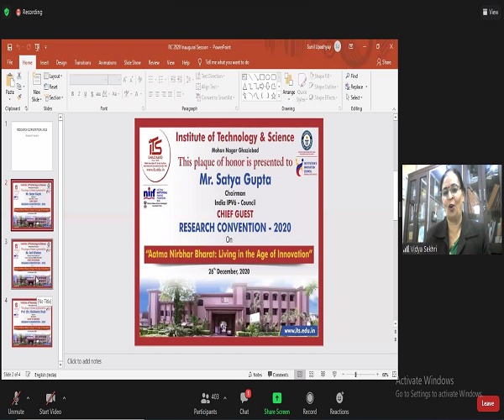Click the Zoom Record button
Viewport: 504px width, 420px height.
tap(310, 403)
